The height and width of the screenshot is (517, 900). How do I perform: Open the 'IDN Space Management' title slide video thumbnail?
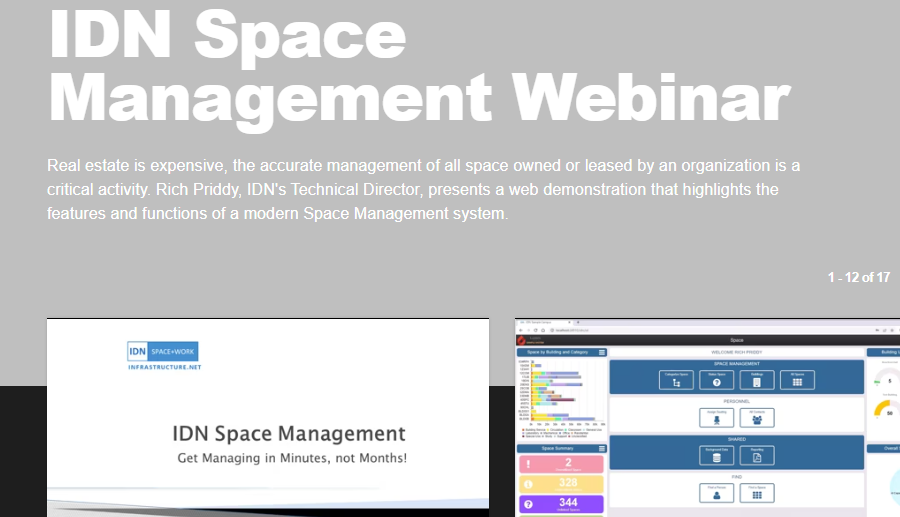pyautogui.click(x=268, y=418)
